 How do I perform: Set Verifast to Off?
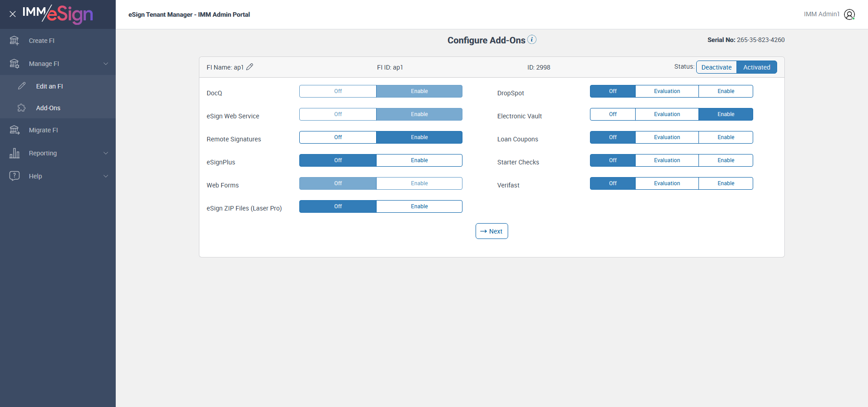pos(613,183)
